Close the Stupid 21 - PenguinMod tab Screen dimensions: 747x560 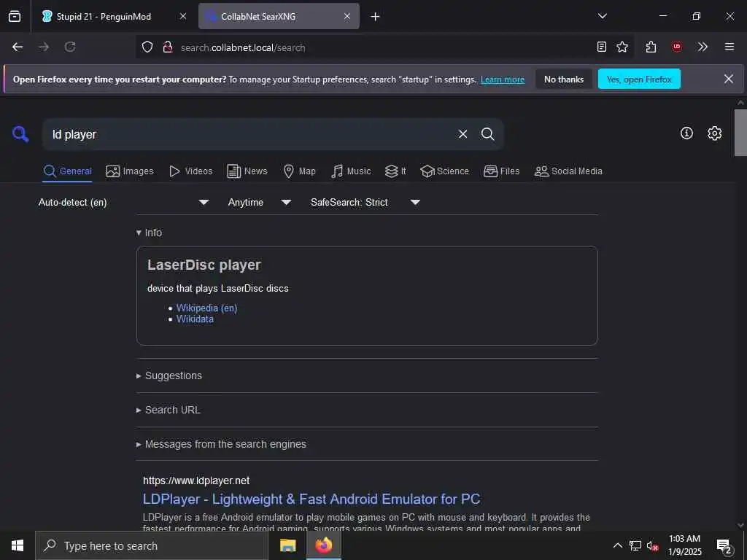coord(183,16)
